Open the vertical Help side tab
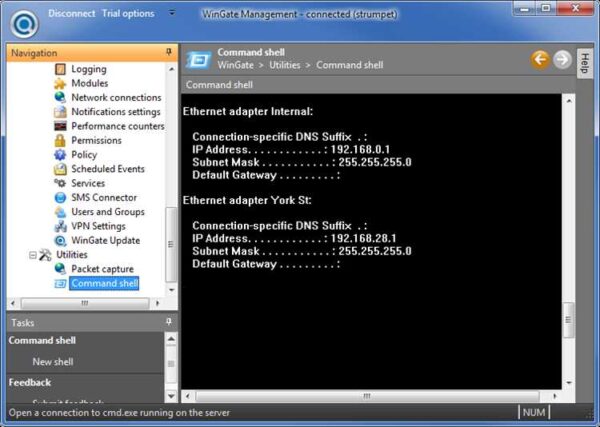 point(584,63)
